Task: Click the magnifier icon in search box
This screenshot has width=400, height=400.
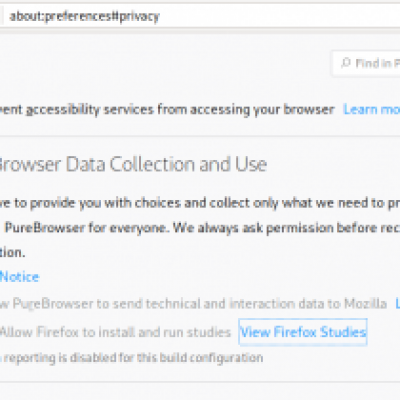Action: pyautogui.click(x=346, y=62)
